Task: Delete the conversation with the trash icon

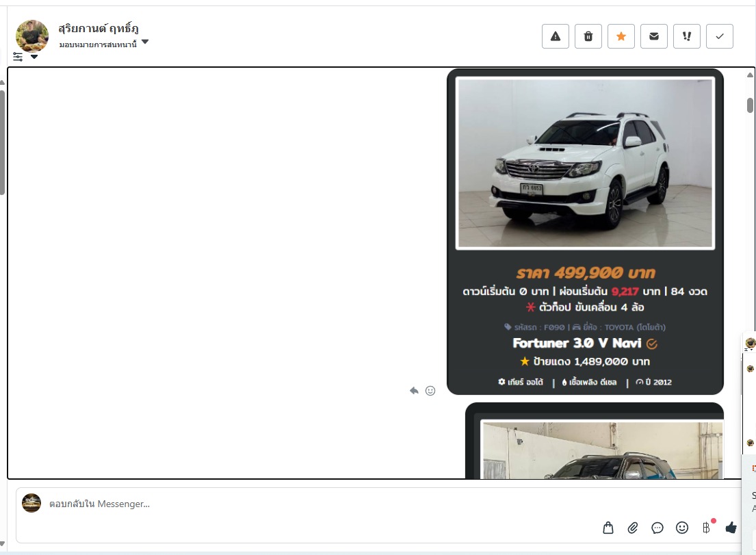Action: tap(588, 36)
